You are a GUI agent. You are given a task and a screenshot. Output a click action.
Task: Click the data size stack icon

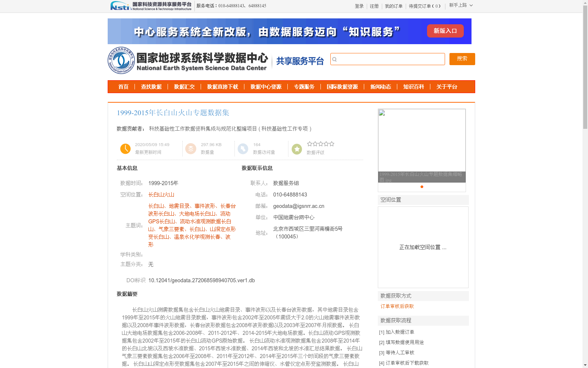(x=191, y=149)
